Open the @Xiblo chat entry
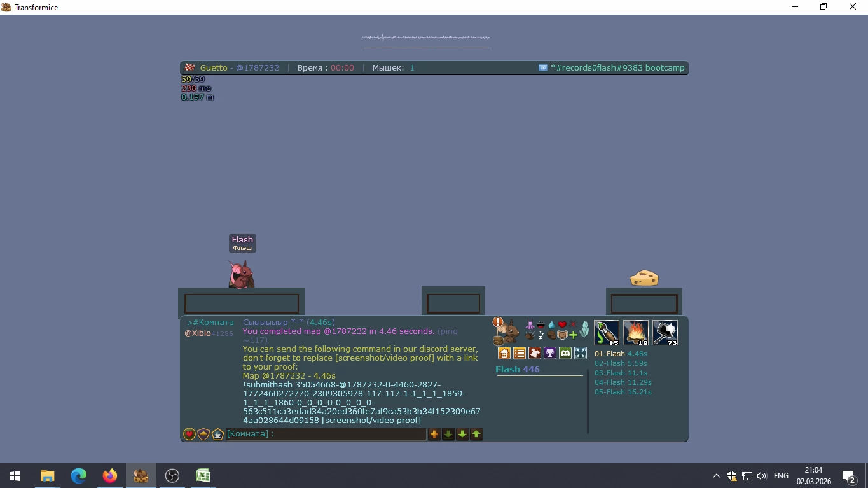Image resolution: width=868 pixels, height=488 pixels. 209,333
